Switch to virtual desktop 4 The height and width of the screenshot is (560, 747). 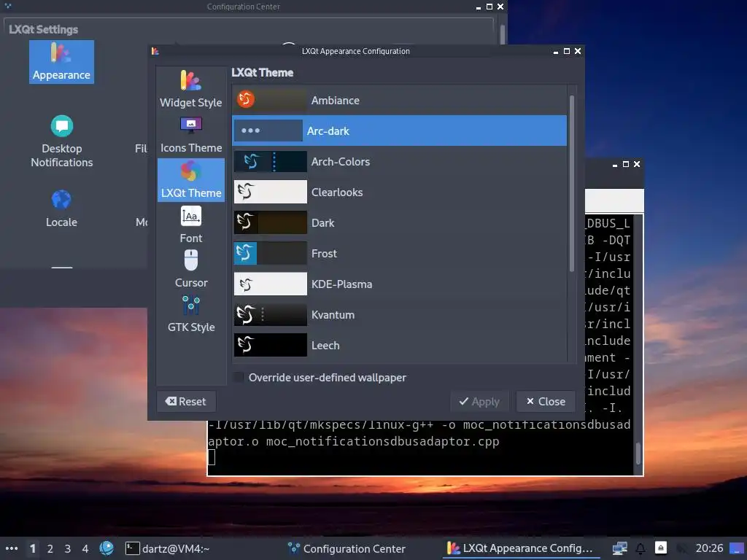click(85, 548)
